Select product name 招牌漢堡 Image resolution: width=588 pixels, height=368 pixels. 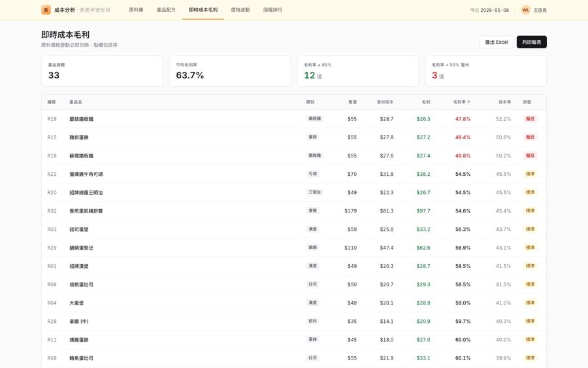coord(79,266)
